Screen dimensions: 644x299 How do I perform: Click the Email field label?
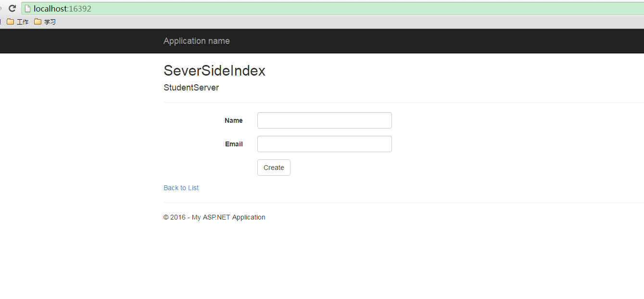click(234, 144)
